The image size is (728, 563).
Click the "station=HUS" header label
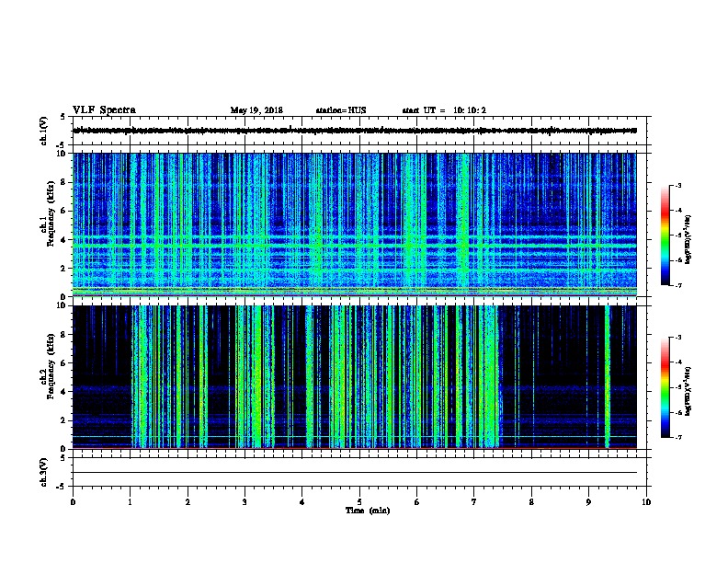[341, 110]
